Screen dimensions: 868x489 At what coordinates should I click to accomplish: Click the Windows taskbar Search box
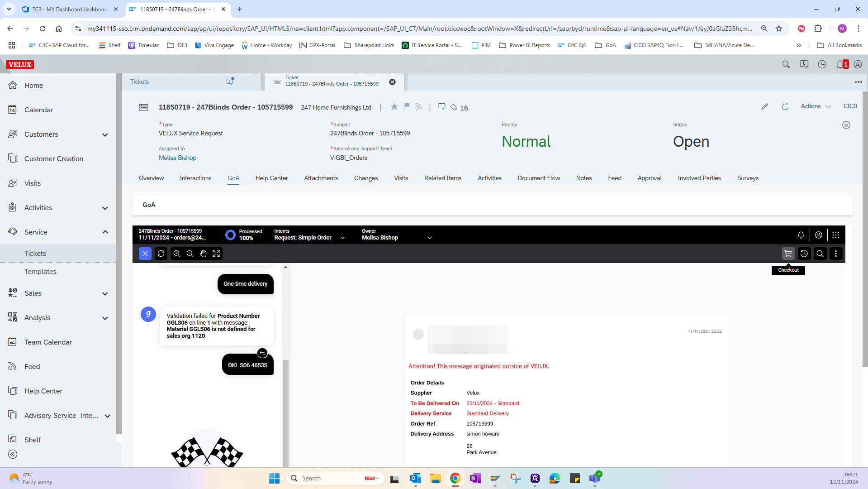(x=335, y=478)
